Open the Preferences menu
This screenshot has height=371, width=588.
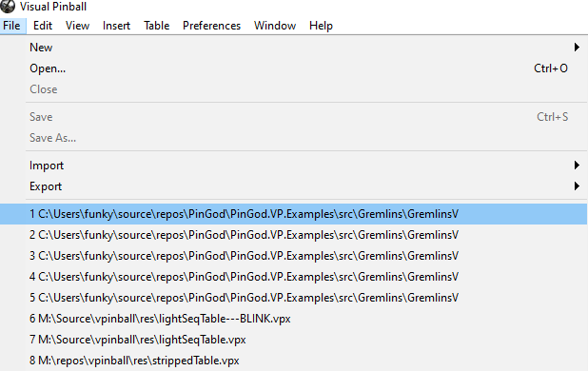pos(211,26)
